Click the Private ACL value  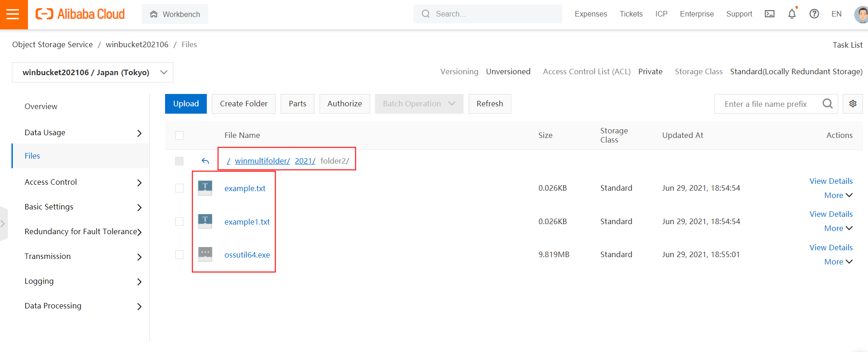650,71
